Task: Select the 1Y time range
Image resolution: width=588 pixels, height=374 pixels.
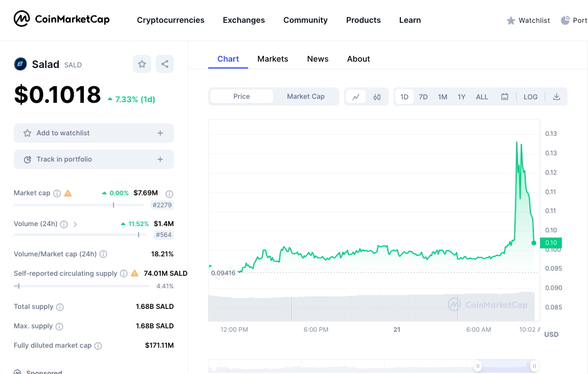Action: [461, 97]
